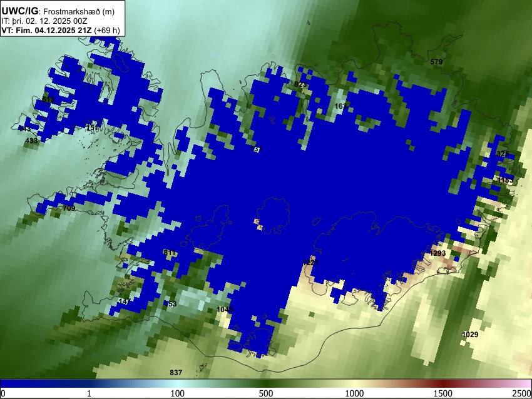
Task: Click the 2500 label on the legend
Action: click(522, 393)
